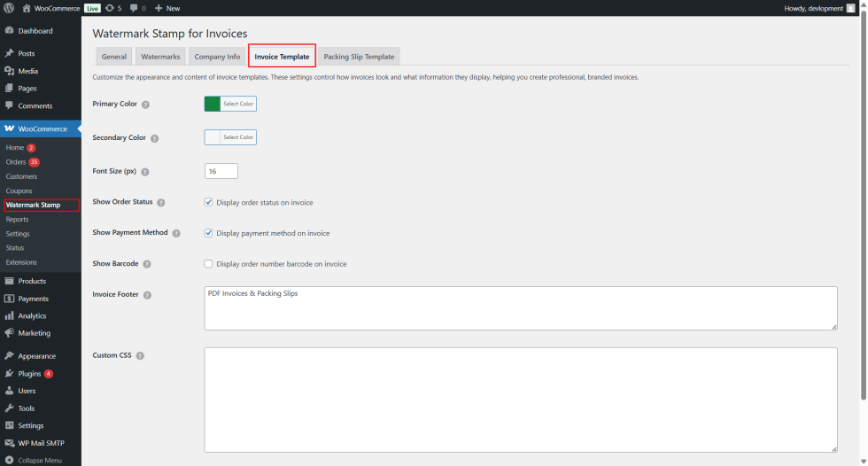
Task: Click the updates icon in top bar
Action: coord(109,8)
